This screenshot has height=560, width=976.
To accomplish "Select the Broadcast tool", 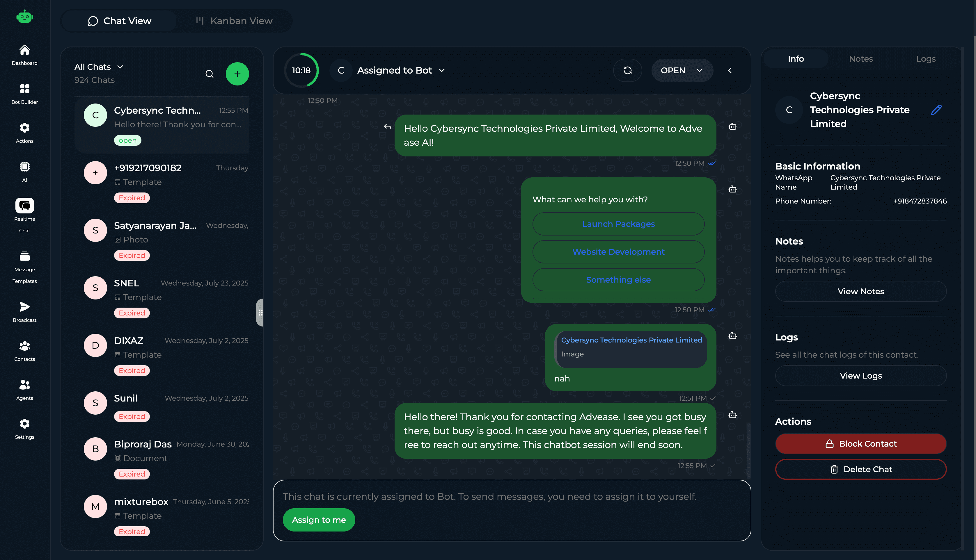I will [24, 311].
